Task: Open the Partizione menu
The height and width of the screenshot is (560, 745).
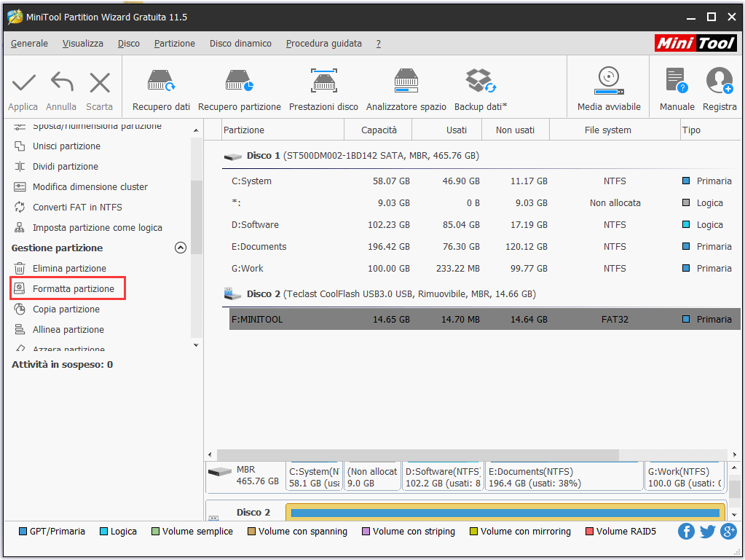Action: click(x=174, y=44)
